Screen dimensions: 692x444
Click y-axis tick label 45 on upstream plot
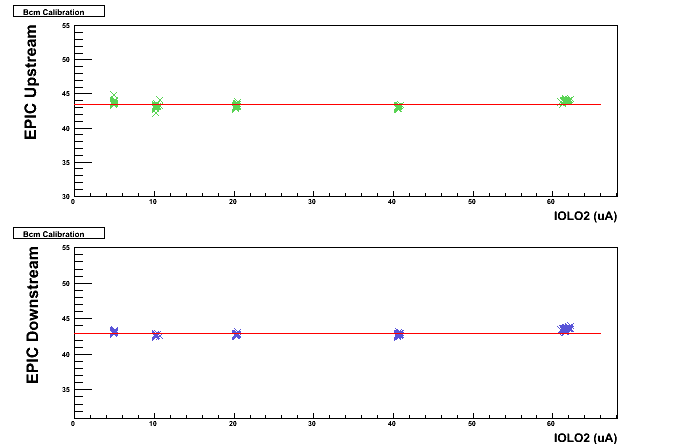point(66,94)
